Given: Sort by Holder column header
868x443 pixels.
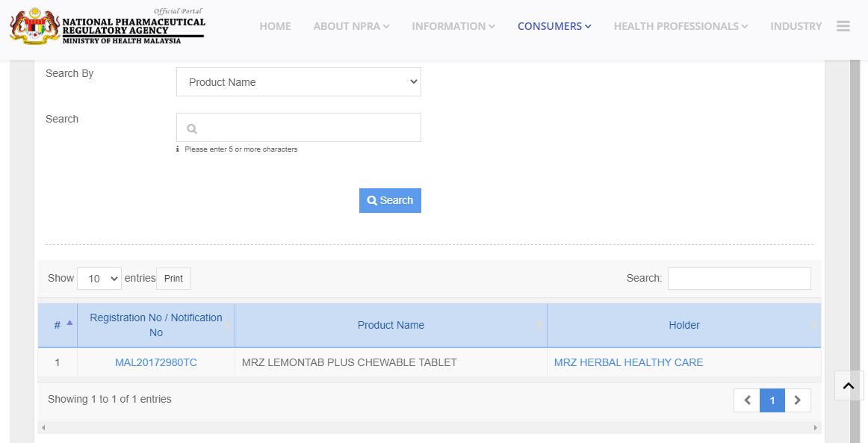Looking at the screenshot, I should (684, 325).
